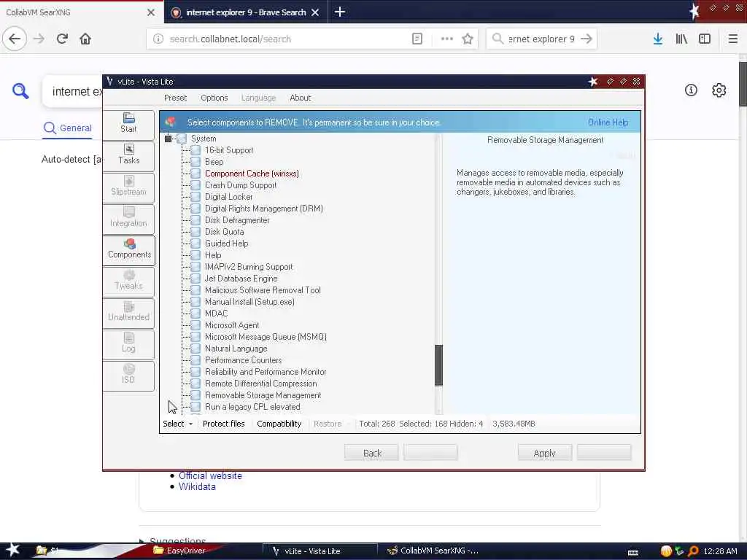Screen dimensions: 747x560
Task: Open the Tweaks section in vLite sidebar
Action: coord(128,281)
